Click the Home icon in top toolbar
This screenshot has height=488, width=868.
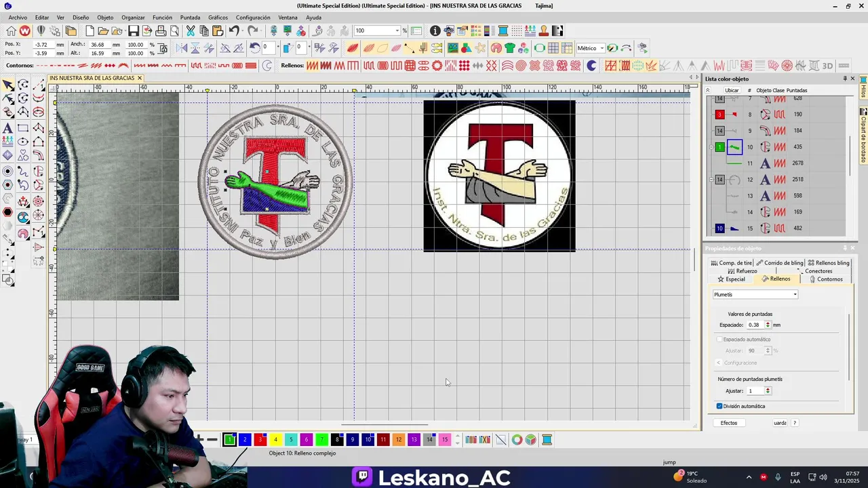(x=11, y=30)
